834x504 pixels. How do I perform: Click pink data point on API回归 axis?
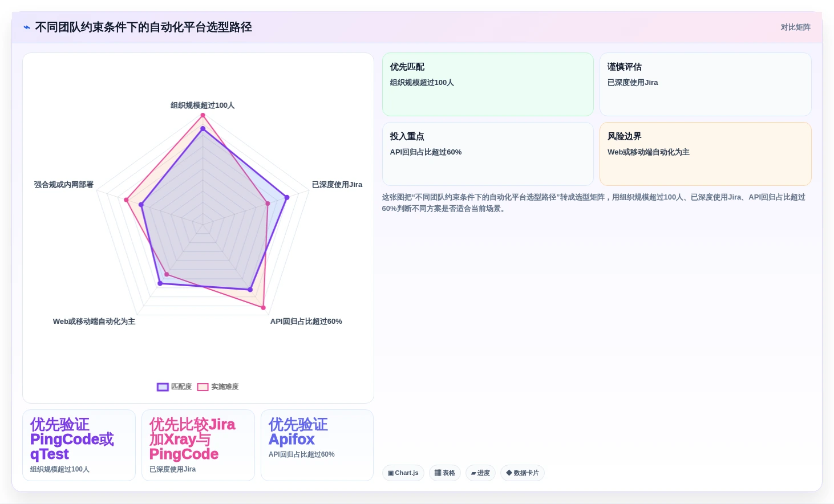click(264, 308)
